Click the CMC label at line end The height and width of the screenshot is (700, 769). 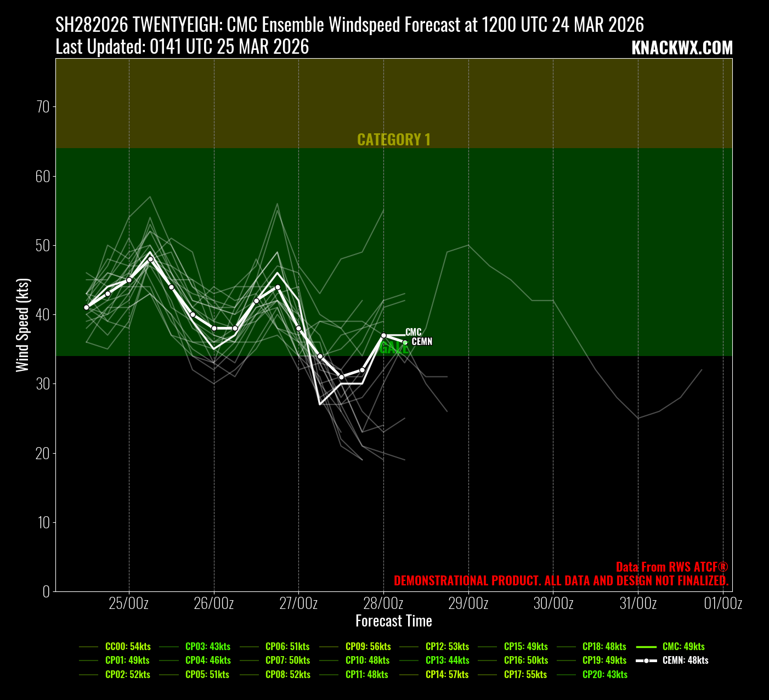click(414, 332)
